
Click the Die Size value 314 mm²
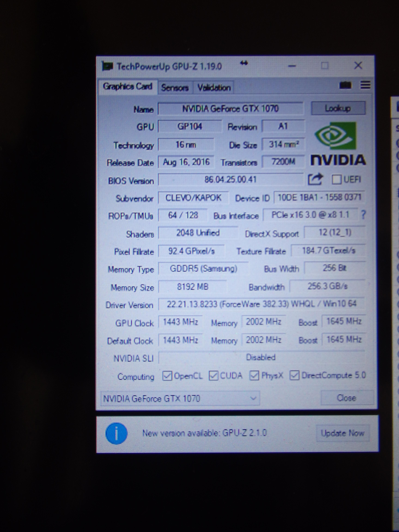coord(283,144)
